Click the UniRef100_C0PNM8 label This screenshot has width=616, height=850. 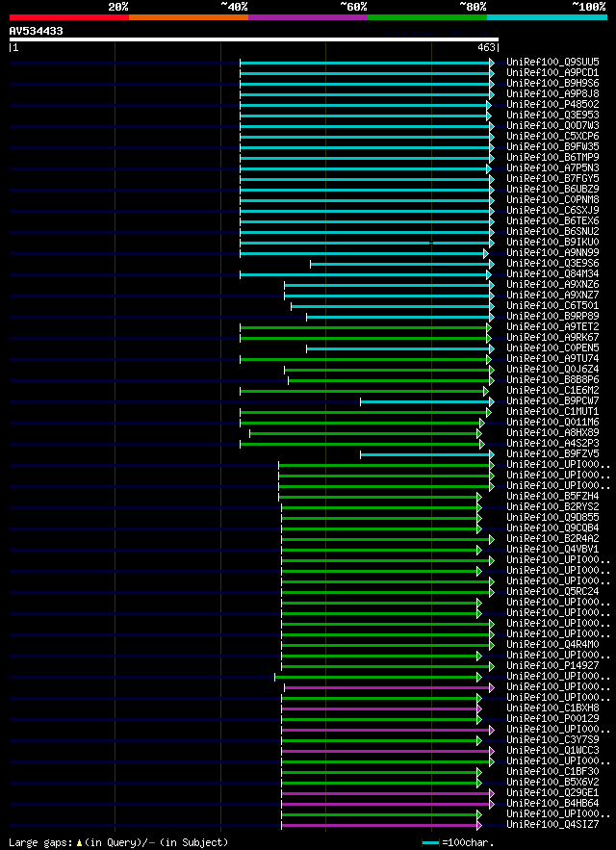552,199
